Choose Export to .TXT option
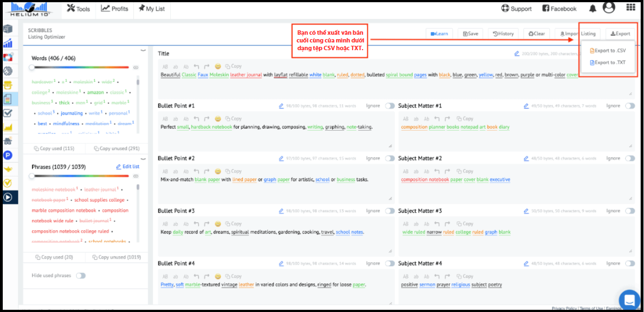The width and height of the screenshot is (644, 312). pyautogui.click(x=607, y=63)
